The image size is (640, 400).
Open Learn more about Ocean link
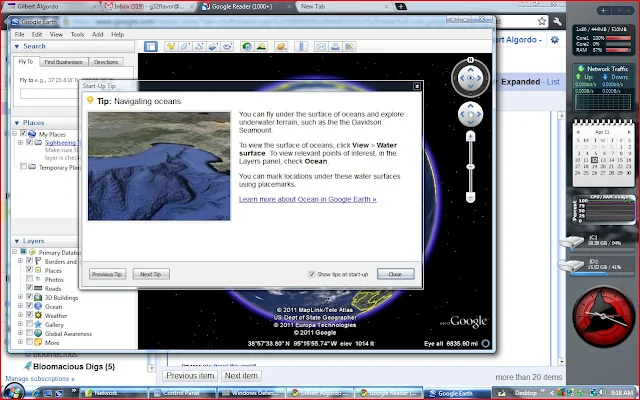307,199
